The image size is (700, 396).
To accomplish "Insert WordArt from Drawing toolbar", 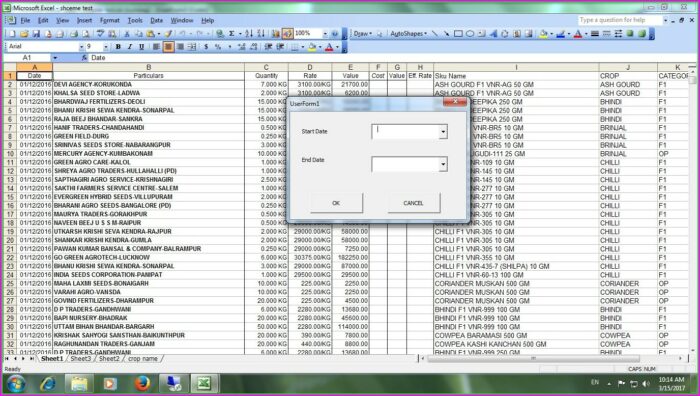I will pyautogui.click(x=493, y=33).
